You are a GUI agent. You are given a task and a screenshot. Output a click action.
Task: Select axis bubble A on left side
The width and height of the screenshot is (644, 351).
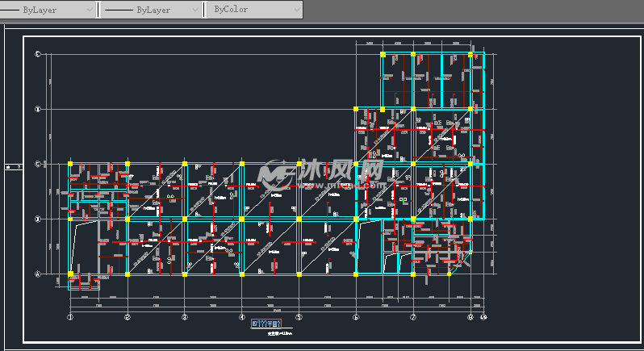(37, 274)
